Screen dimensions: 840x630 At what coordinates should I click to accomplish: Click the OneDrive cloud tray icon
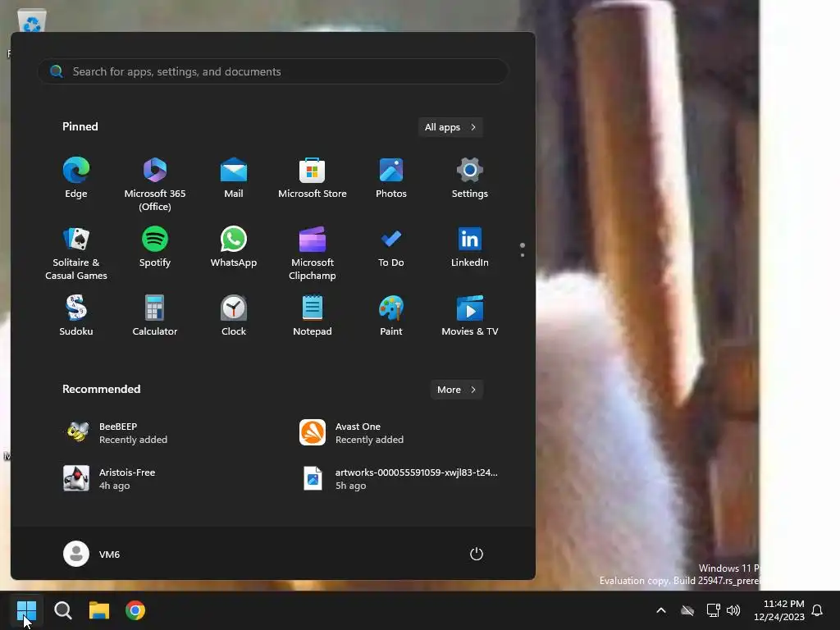(687, 610)
